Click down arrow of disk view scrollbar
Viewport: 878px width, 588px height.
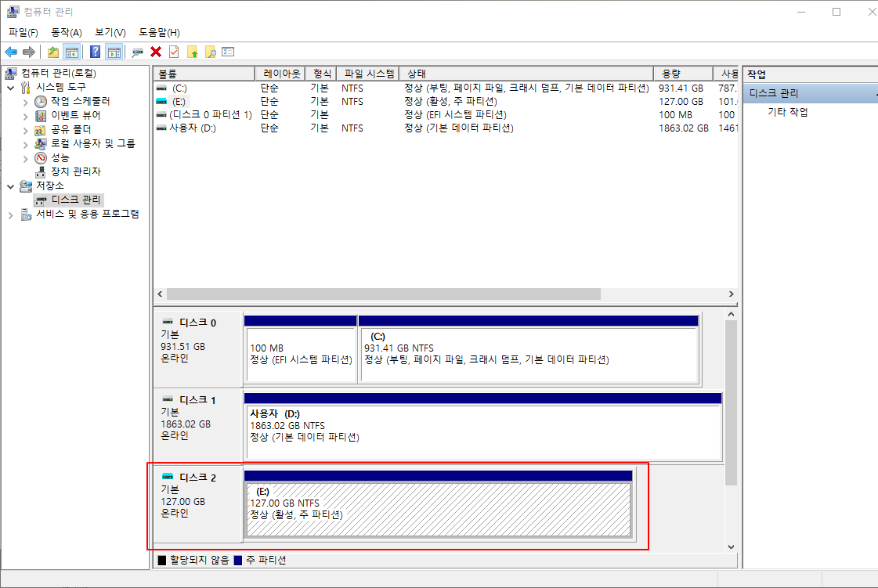732,547
